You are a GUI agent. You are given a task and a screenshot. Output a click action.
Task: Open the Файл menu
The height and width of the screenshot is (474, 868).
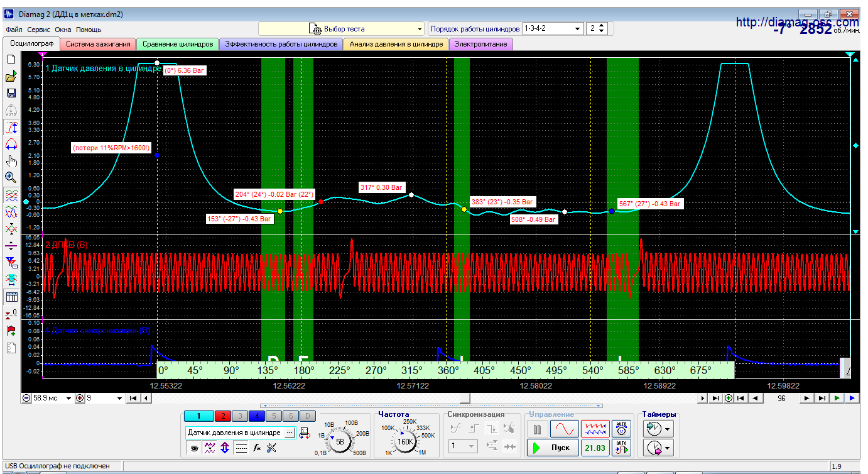[x=14, y=30]
